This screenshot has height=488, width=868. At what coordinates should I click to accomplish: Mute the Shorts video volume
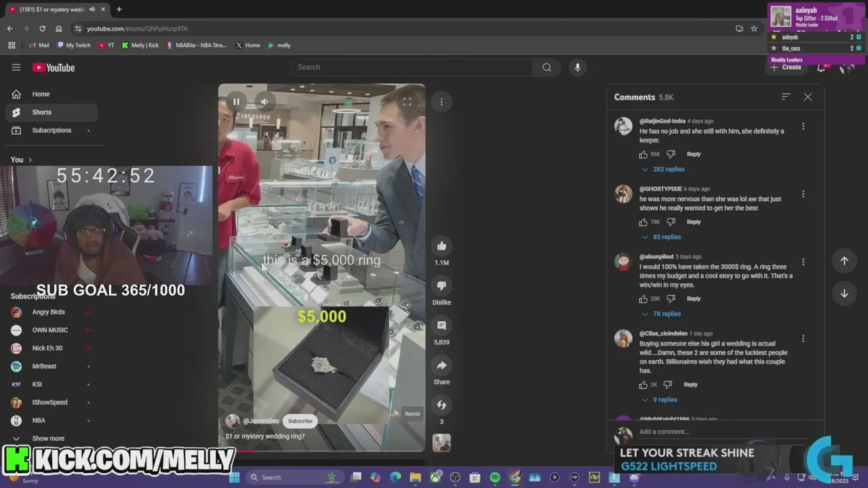coord(264,102)
